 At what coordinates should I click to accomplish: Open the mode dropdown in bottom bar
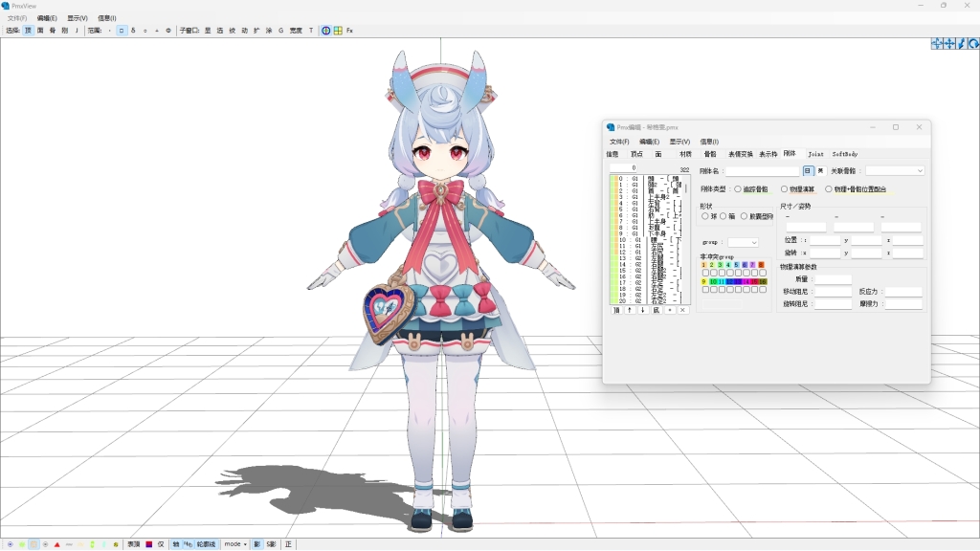tap(235, 544)
